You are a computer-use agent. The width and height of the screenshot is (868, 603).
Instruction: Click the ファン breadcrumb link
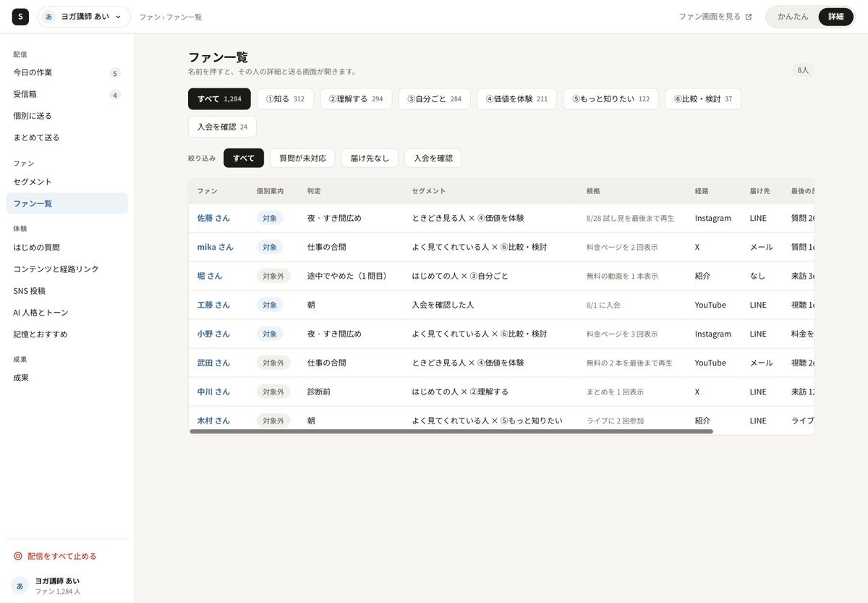150,17
